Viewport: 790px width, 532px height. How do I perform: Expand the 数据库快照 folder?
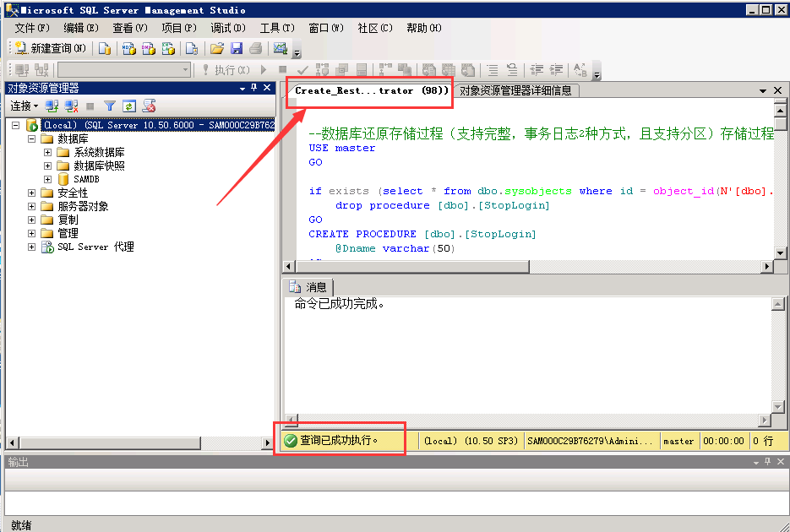[x=48, y=166]
